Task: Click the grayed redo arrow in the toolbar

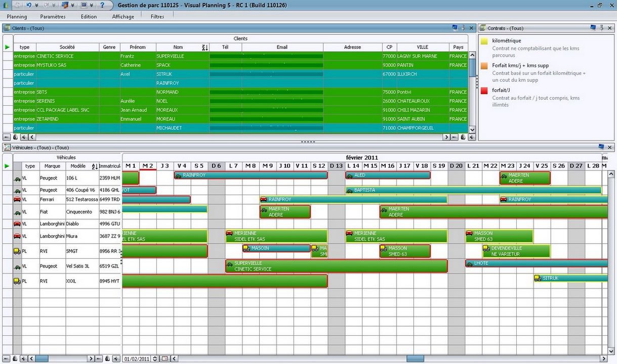Action: (47, 5)
